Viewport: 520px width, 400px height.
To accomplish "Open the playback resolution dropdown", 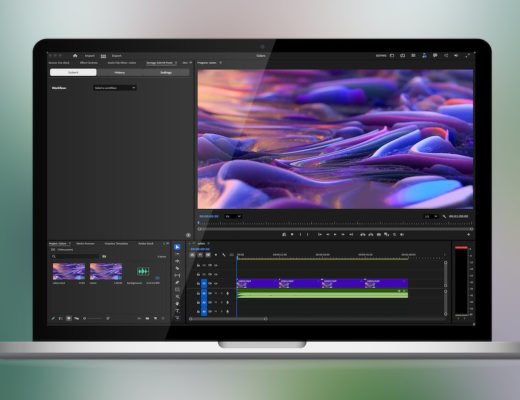I will (431, 216).
